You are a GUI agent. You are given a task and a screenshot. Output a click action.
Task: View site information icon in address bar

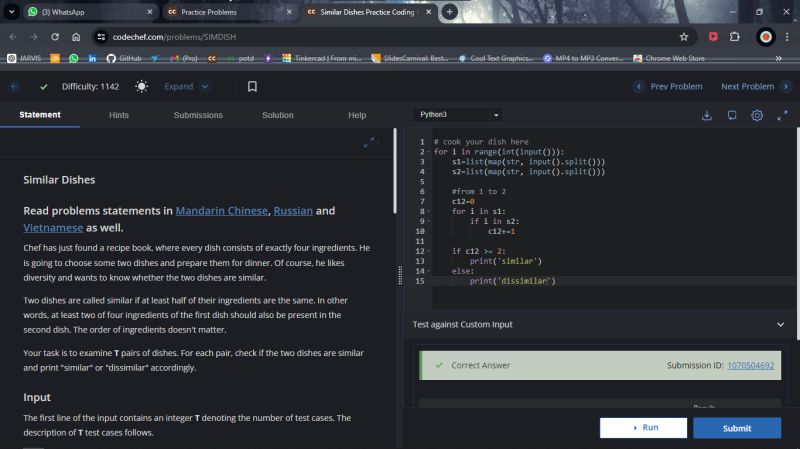pos(101,37)
